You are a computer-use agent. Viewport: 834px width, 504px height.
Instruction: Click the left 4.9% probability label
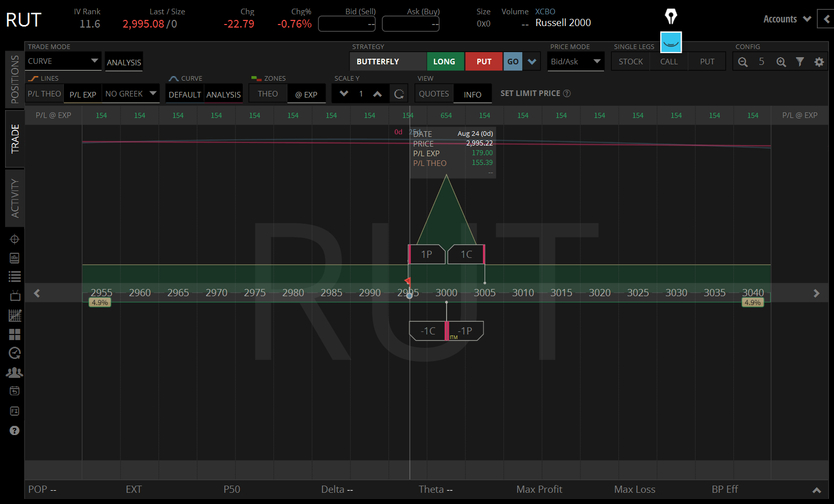pos(100,302)
